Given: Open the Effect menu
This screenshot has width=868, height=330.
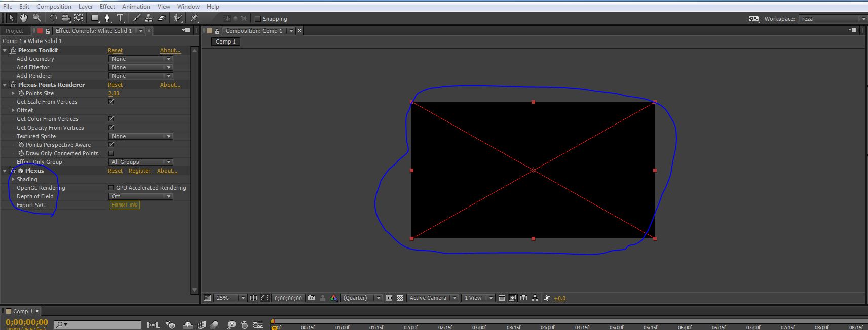Looking at the screenshot, I should pyautogui.click(x=107, y=7).
